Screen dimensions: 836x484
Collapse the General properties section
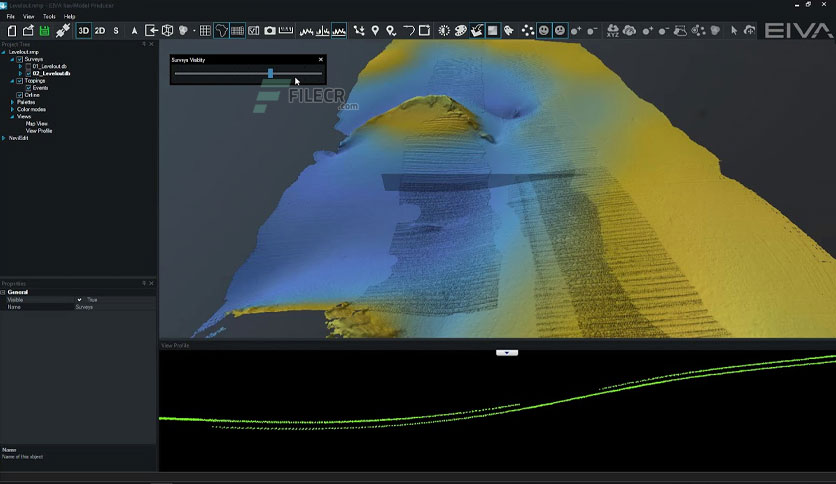click(x=3, y=293)
